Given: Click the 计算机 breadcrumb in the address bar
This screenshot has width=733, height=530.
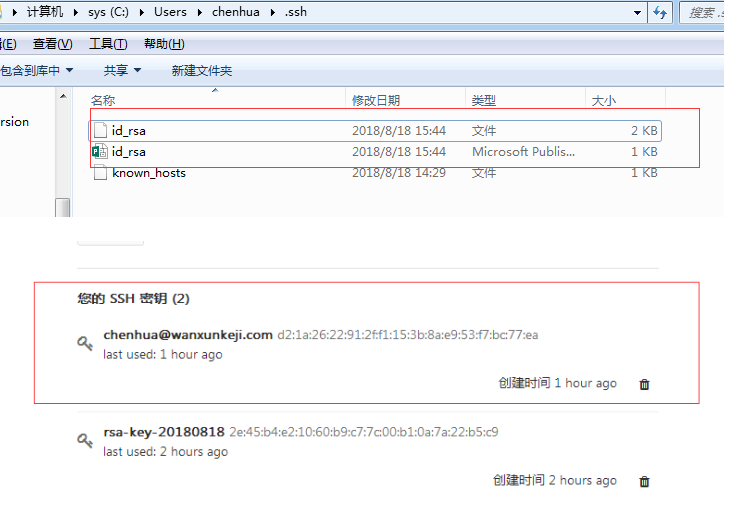Looking at the screenshot, I should pyautogui.click(x=45, y=12).
